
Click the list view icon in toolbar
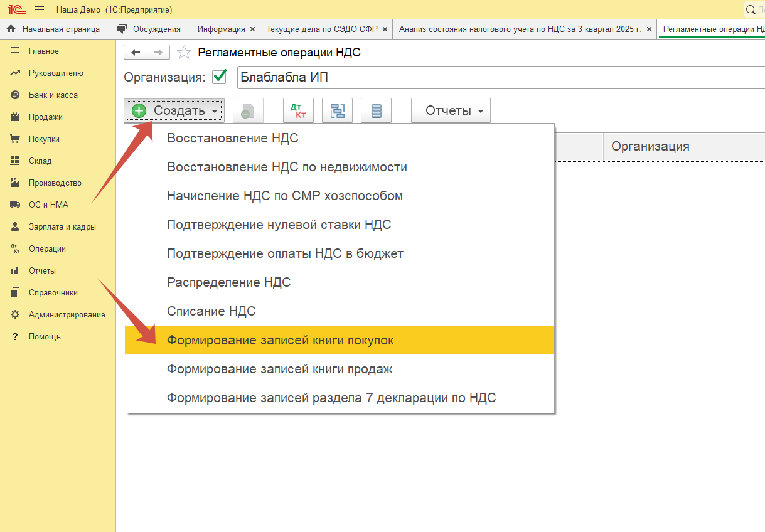tap(376, 111)
